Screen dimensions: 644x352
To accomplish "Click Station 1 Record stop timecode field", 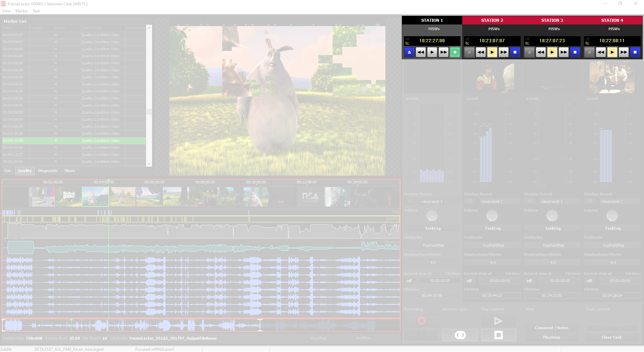I will pyautogui.click(x=440, y=281).
